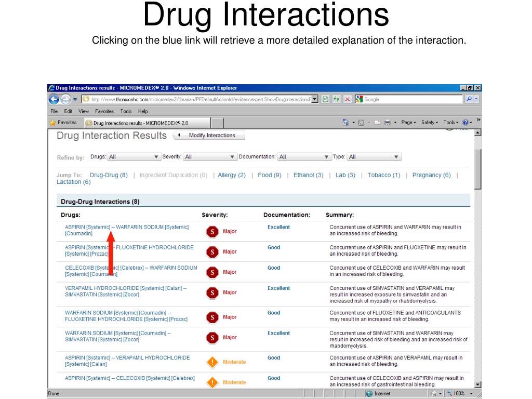The image size is (532, 399).
Task: Open the Aspirin–Verapamil Hydrochloride interaction link
Action: pos(128,361)
